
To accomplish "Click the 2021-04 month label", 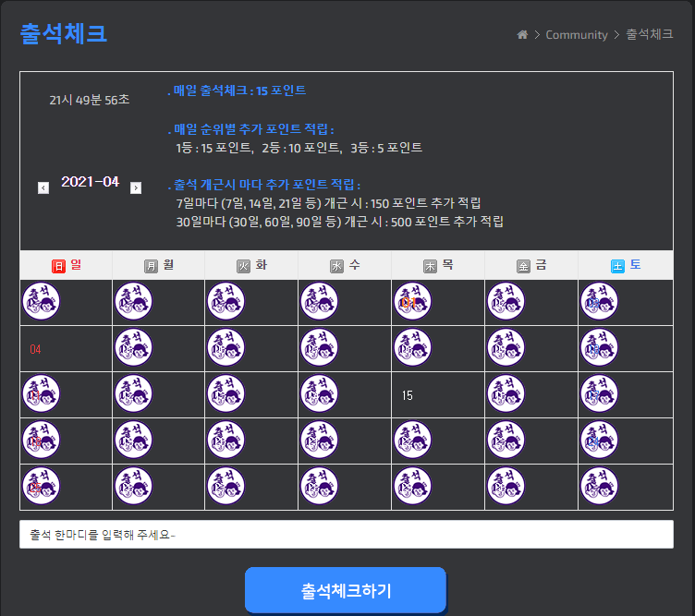I will pos(90,182).
